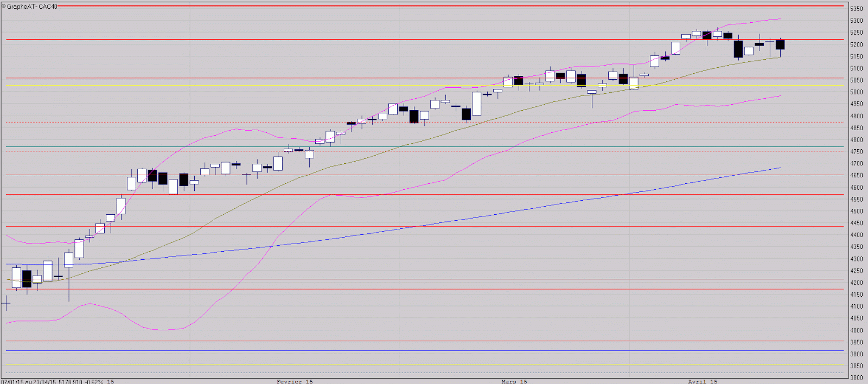Select the 5050 price axis label
The image size is (868, 384).
(857, 80)
